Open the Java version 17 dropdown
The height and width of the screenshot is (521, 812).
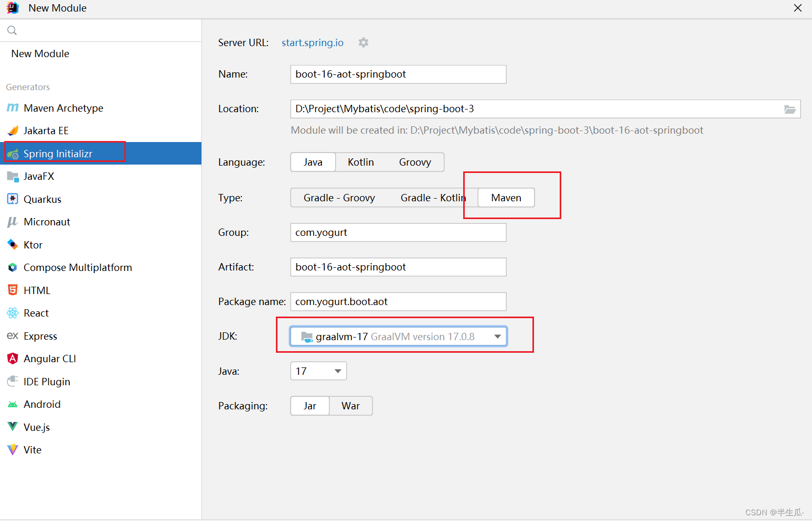[x=318, y=371]
